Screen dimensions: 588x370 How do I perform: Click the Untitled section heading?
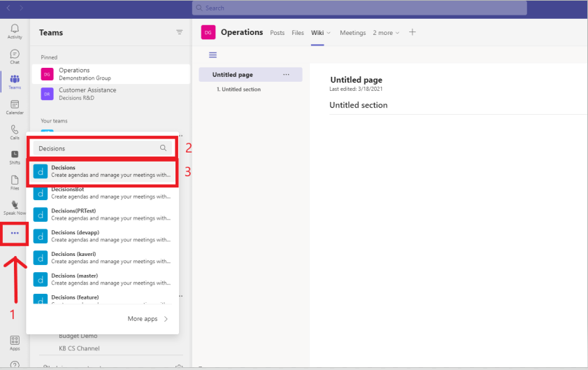tap(359, 105)
